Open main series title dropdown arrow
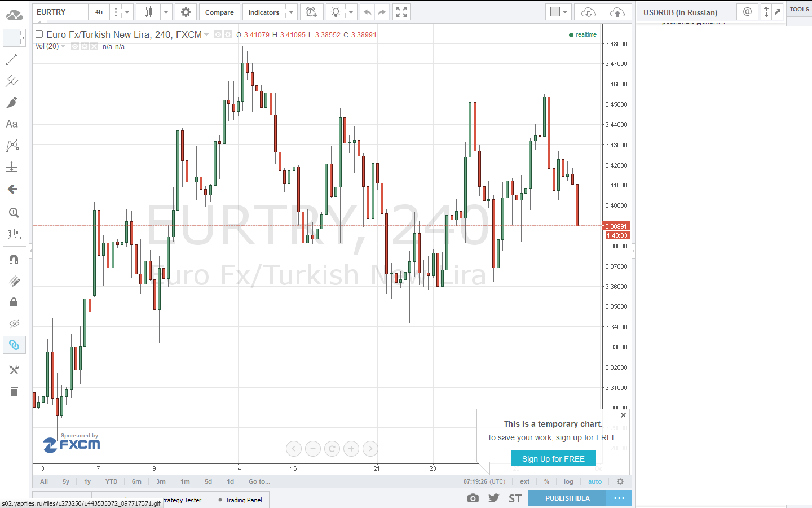Viewport: 812px width, 508px height. (206, 34)
